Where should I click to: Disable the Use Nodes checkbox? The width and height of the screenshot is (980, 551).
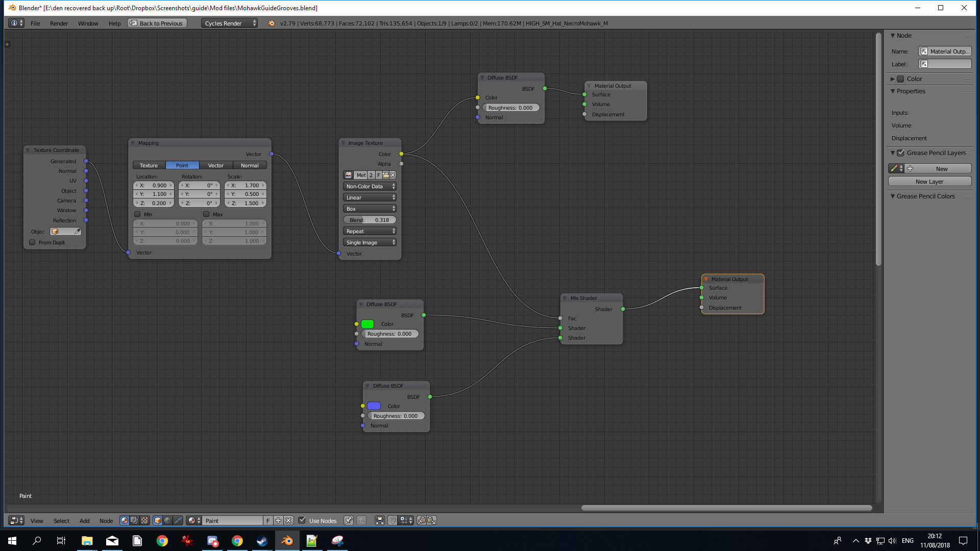(302, 520)
